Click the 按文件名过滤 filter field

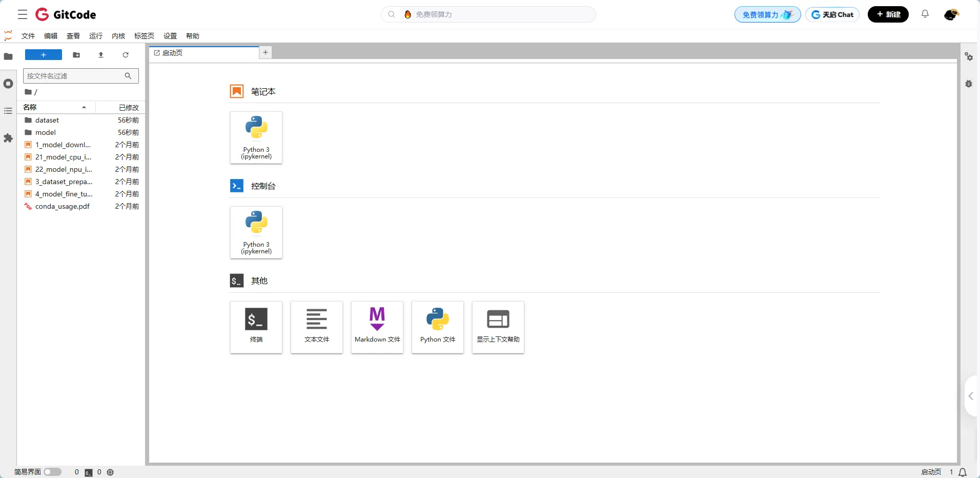tap(81, 76)
